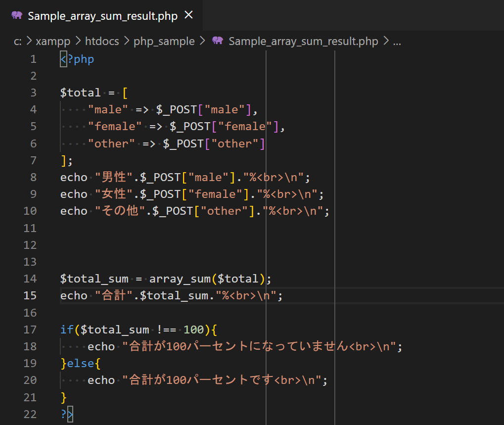
Task: Click the 合計が100パーセントです string
Action: [x=222, y=380]
